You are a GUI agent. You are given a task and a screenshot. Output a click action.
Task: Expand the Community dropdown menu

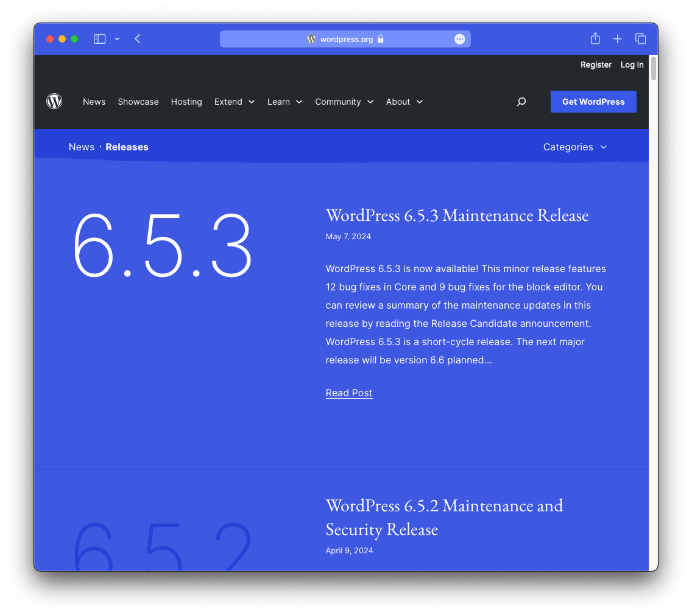click(344, 102)
